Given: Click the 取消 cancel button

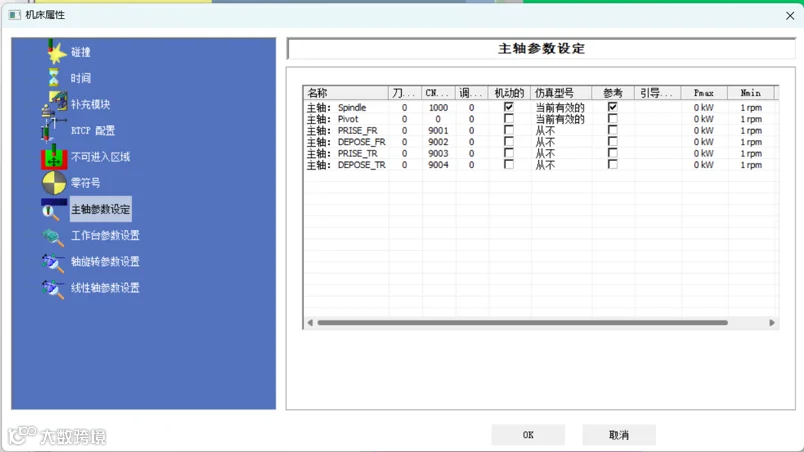Looking at the screenshot, I should pos(619,435).
